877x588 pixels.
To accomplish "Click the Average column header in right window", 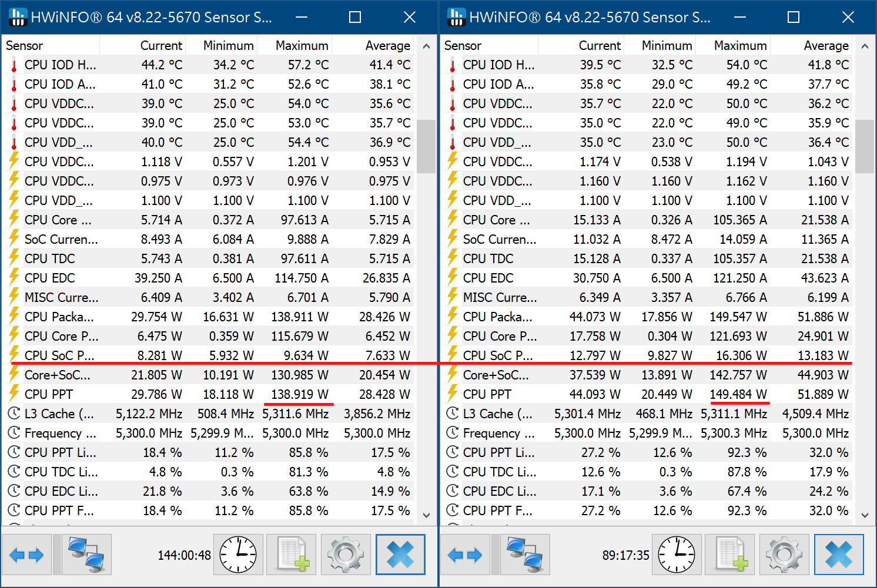I will pos(826,46).
